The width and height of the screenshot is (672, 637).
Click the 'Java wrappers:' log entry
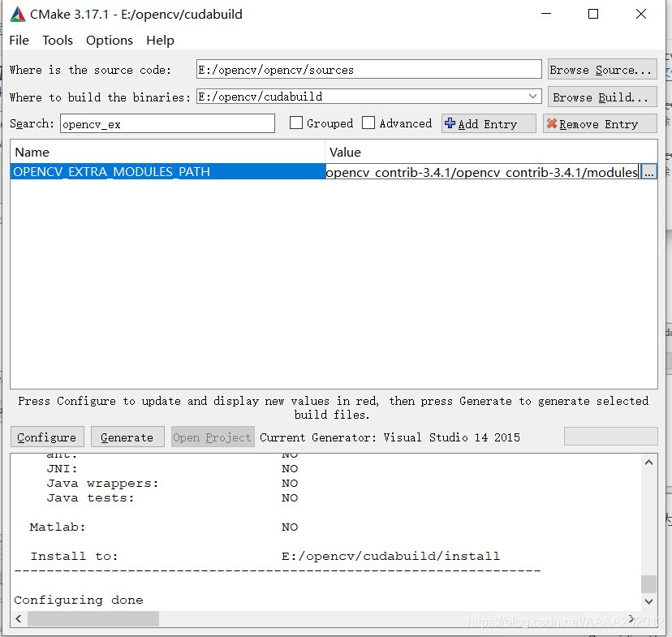coord(172,483)
